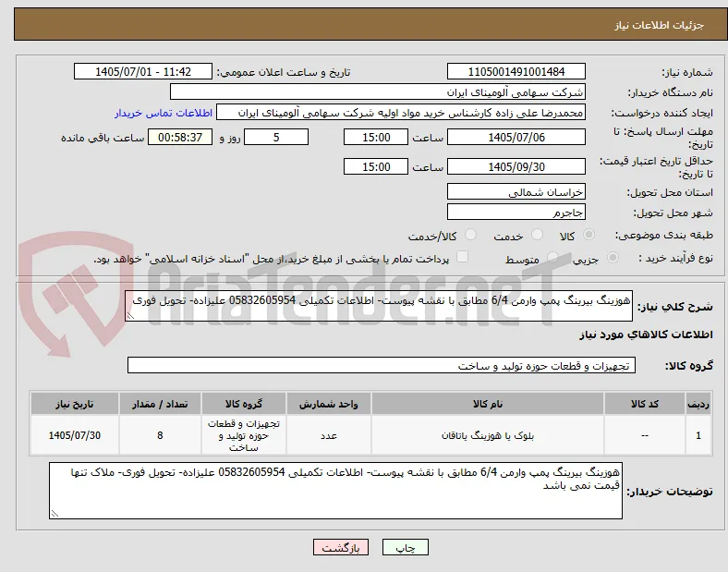Click the response deadline time field
Image resolution: width=728 pixels, height=572 pixels.
(376, 137)
